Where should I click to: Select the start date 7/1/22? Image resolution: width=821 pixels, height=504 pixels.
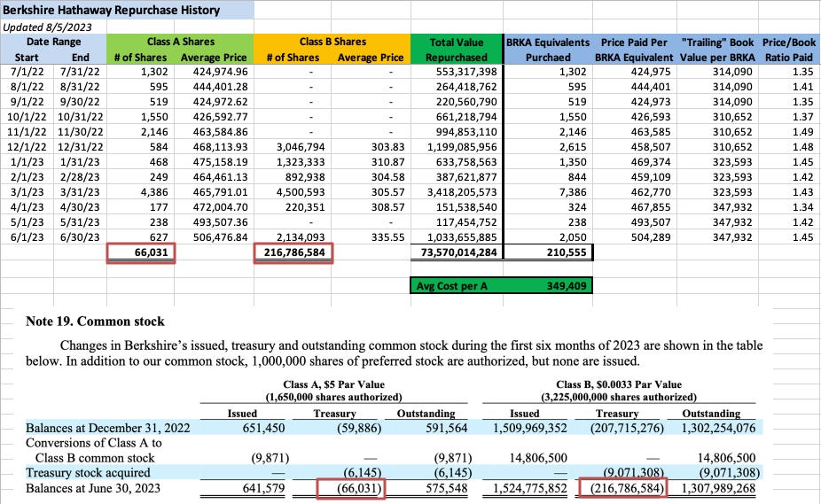coord(27,72)
